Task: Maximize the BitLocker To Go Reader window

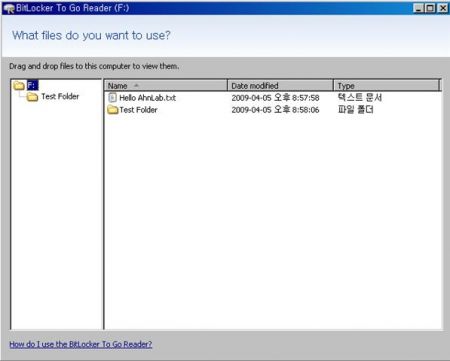Action: tap(431, 8)
